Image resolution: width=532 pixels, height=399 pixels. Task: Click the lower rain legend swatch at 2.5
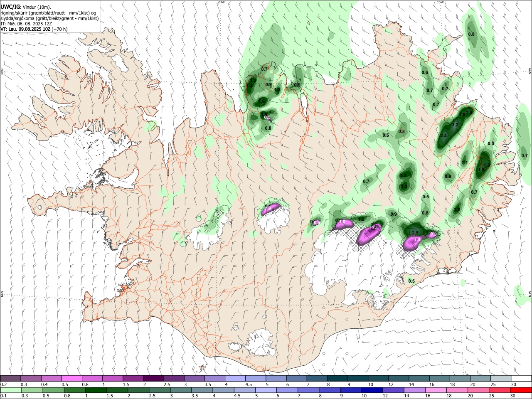coord(160,390)
